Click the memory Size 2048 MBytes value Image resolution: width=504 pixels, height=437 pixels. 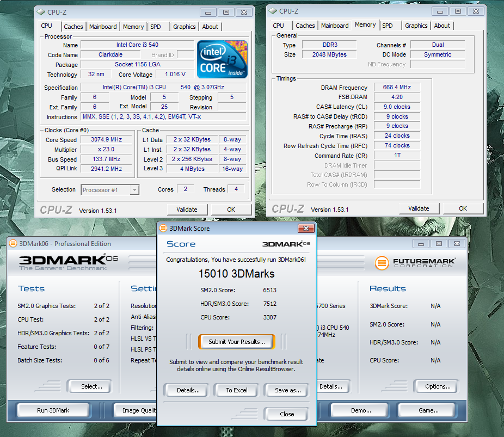[x=329, y=54]
